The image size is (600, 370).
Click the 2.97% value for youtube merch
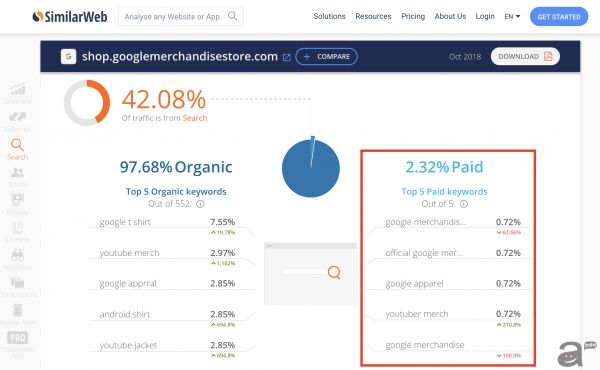[x=222, y=253]
